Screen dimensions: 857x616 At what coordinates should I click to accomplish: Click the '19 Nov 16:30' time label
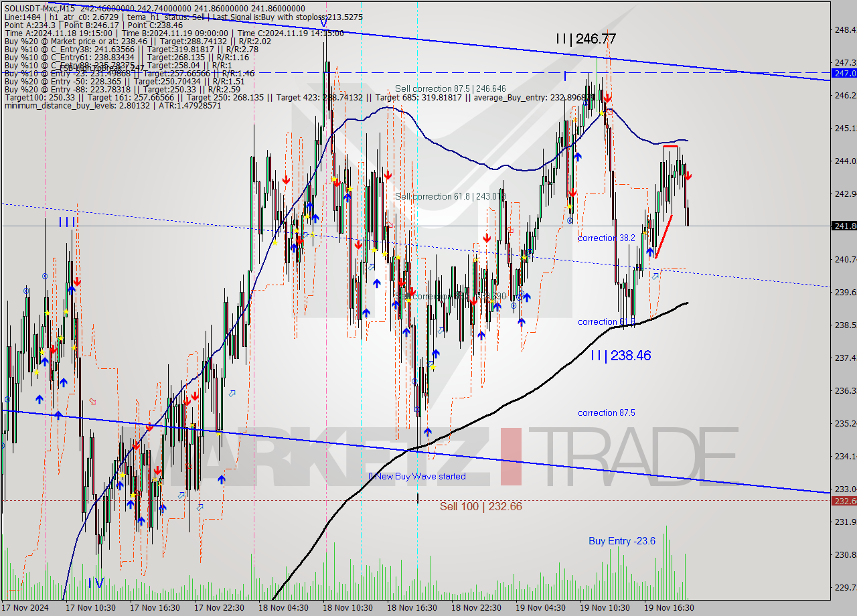point(669,607)
